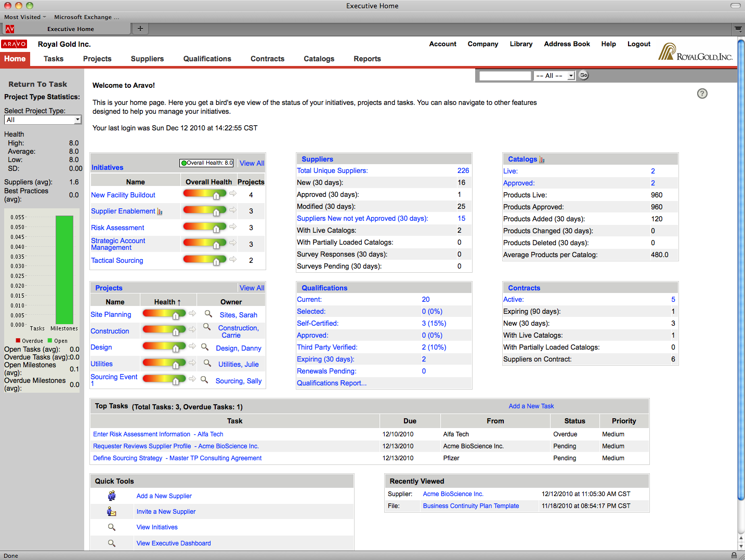The width and height of the screenshot is (745, 560).
Task: Click the green Overall Health indicator dot
Action: 184,163
